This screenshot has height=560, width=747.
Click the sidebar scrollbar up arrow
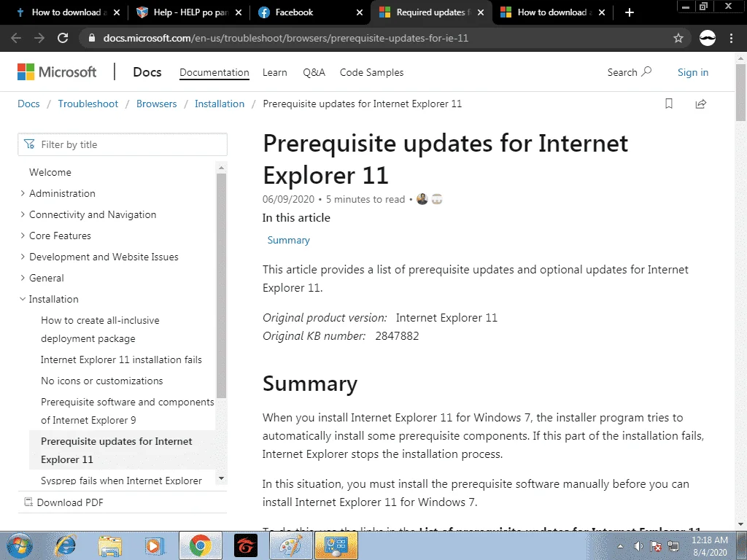(221, 168)
